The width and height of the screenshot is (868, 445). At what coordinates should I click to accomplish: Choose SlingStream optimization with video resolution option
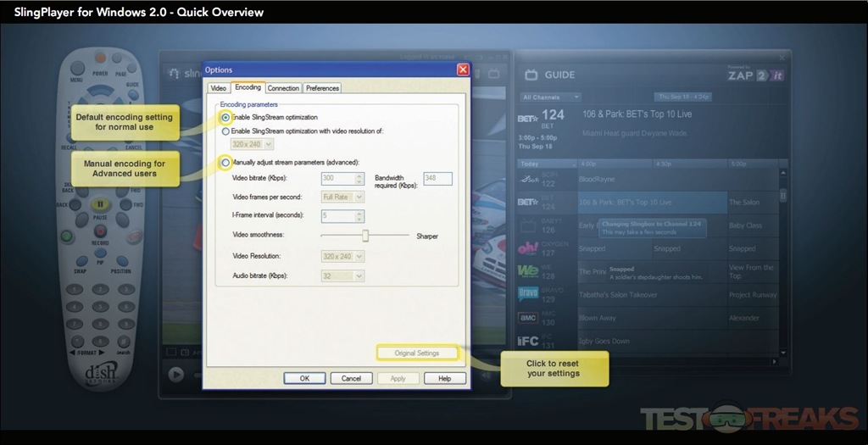[225, 131]
